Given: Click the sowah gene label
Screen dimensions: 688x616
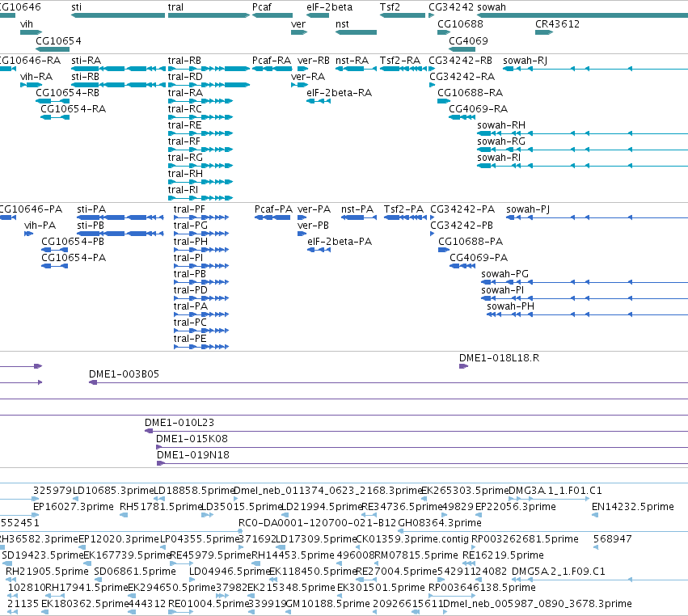Looking at the screenshot, I should pyautogui.click(x=491, y=7).
